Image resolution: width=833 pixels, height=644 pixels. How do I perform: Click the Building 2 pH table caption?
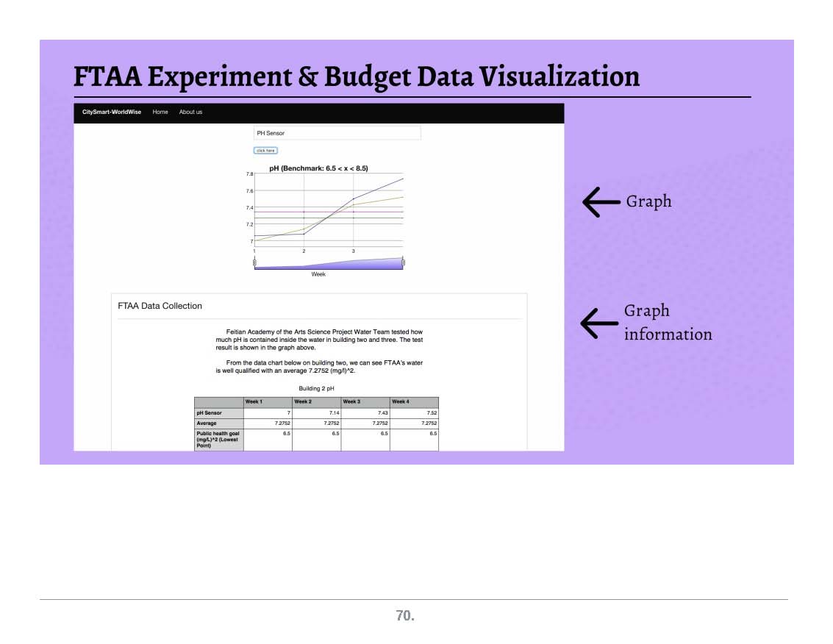[316, 388]
